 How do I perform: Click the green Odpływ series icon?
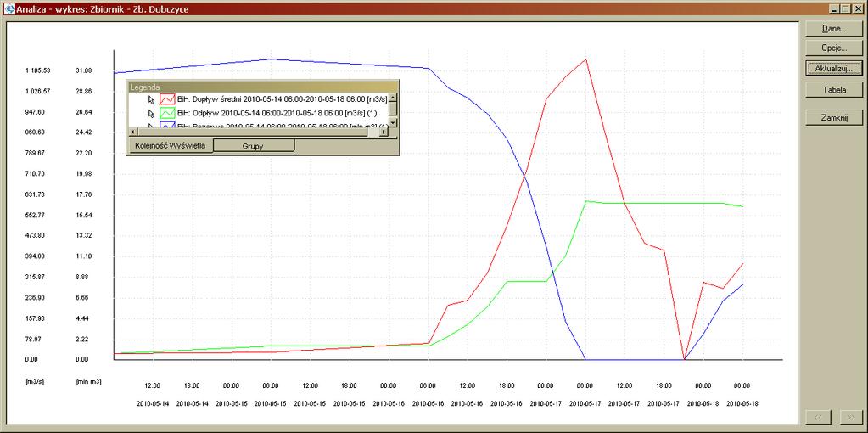[x=167, y=113]
